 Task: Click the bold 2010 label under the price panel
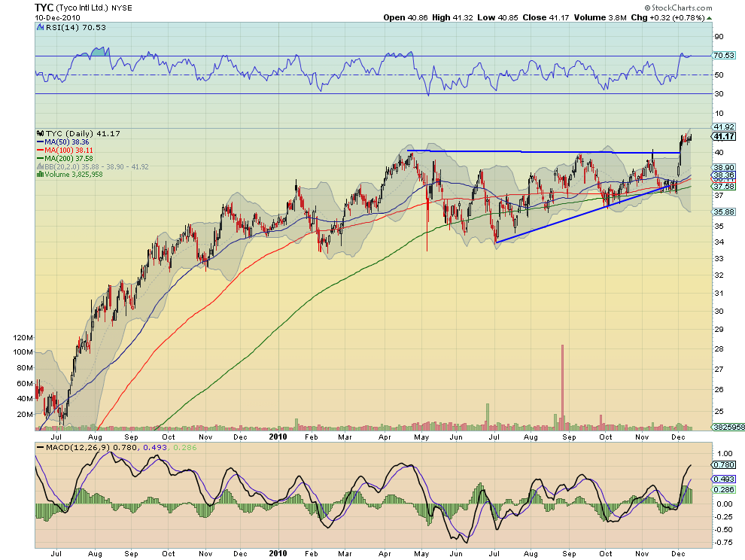tap(278, 437)
